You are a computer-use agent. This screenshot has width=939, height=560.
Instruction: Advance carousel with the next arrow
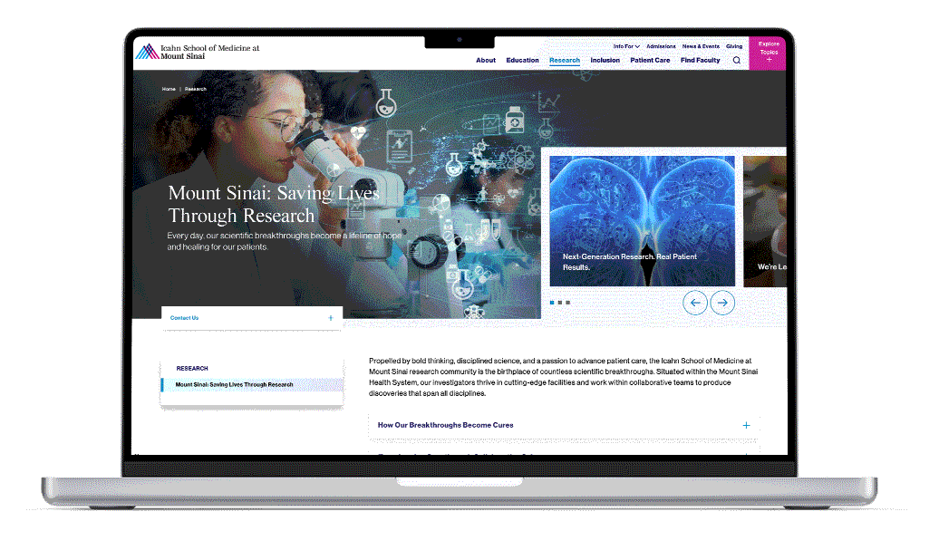click(722, 303)
